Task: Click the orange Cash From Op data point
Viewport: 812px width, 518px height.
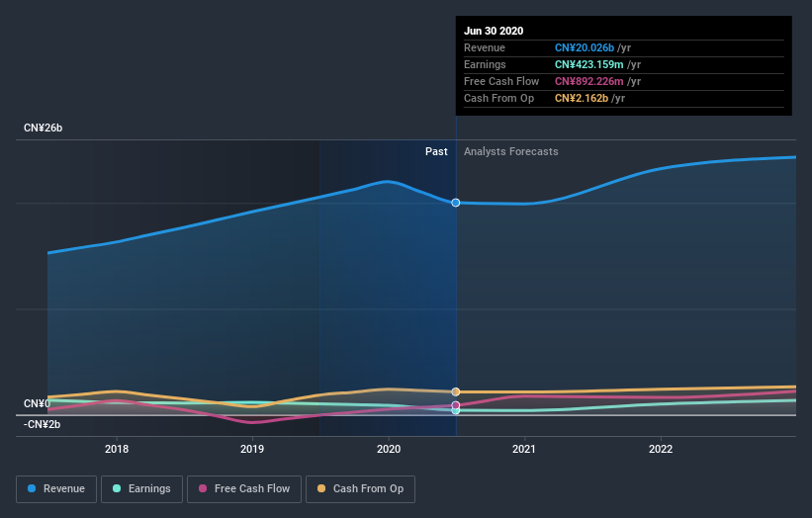Action: [x=456, y=391]
